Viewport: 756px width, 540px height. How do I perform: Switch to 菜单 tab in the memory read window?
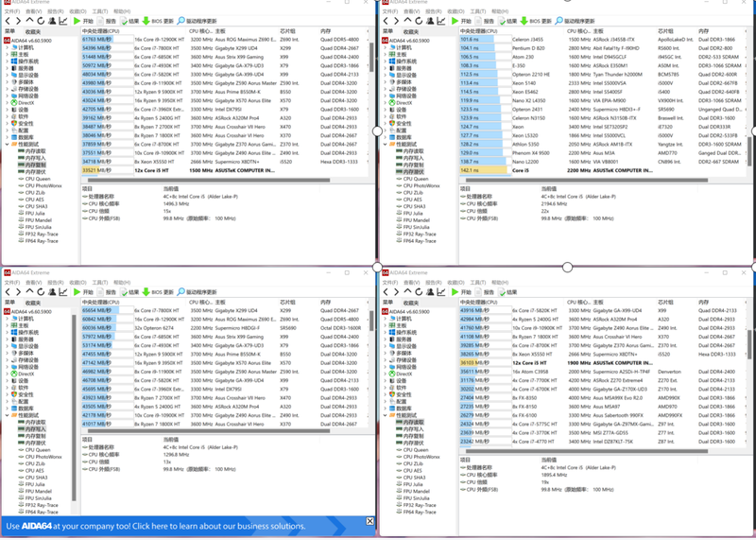coord(387,303)
